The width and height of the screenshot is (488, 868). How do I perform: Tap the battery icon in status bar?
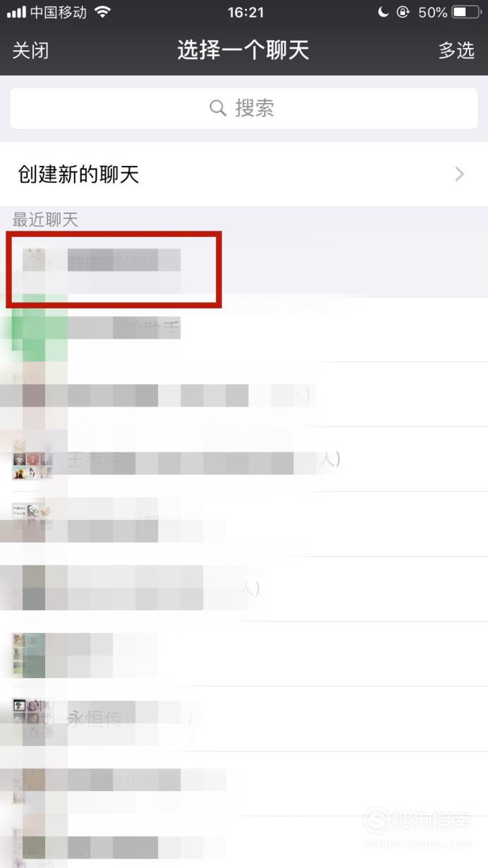[x=465, y=12]
